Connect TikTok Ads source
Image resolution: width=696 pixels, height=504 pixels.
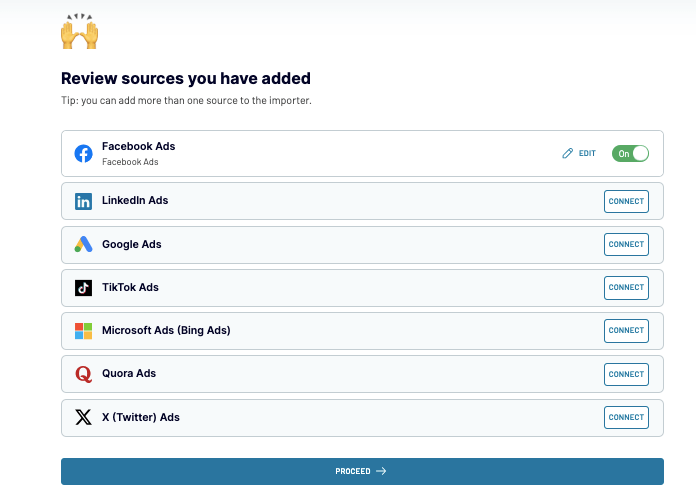[x=626, y=287]
